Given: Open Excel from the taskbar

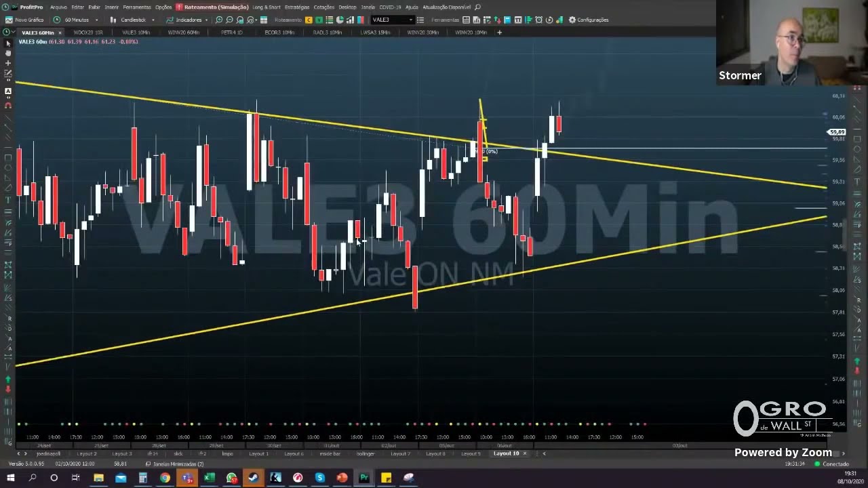Looking at the screenshot, I should pyautogui.click(x=210, y=478).
